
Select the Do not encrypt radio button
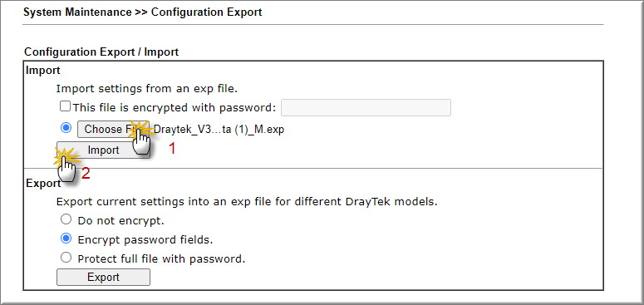point(66,219)
